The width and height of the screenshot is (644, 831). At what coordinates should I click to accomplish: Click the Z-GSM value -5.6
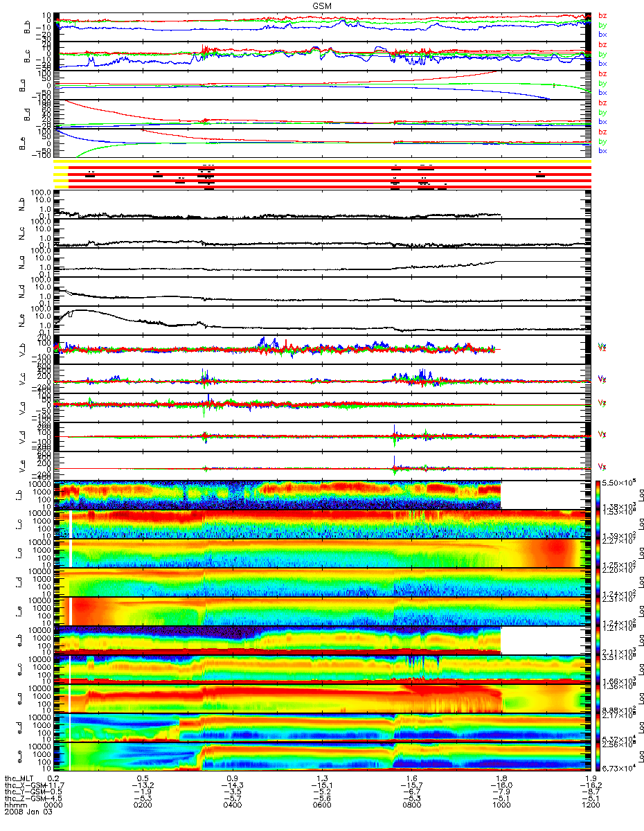click(321, 798)
